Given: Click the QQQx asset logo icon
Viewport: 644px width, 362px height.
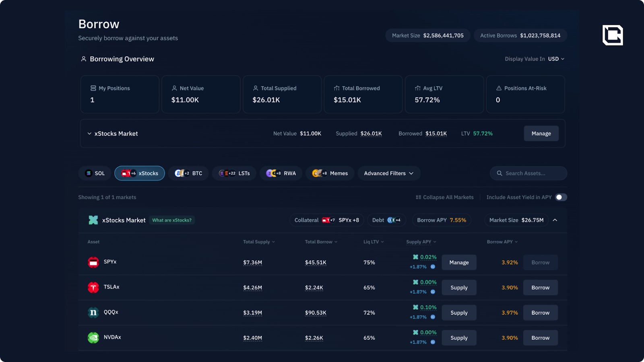Looking at the screenshot, I should [93, 313].
